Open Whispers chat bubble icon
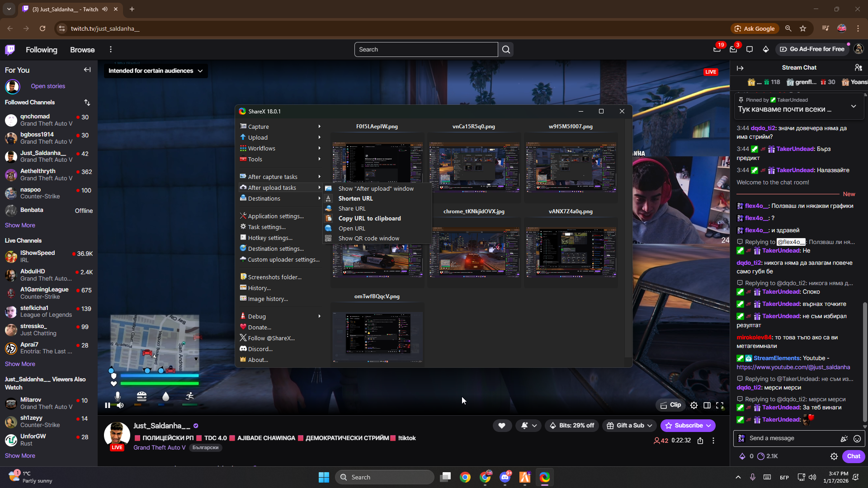Image resolution: width=868 pixels, height=488 pixels. pos(749,49)
